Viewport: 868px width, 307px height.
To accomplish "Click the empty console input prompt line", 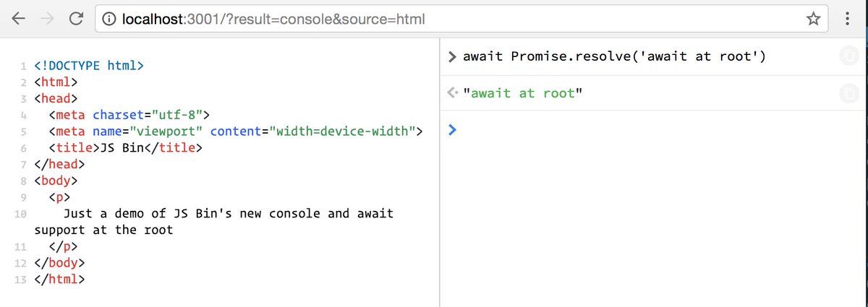I will 579,131.
